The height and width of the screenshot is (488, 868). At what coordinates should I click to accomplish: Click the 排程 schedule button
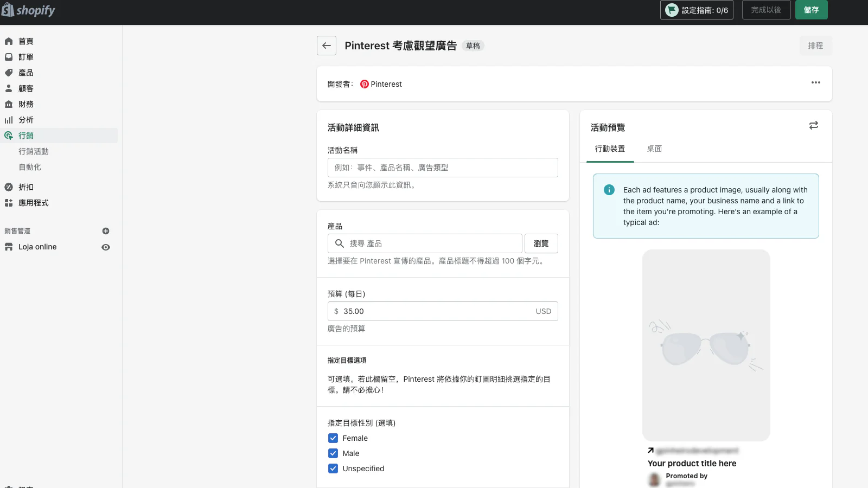tap(815, 46)
